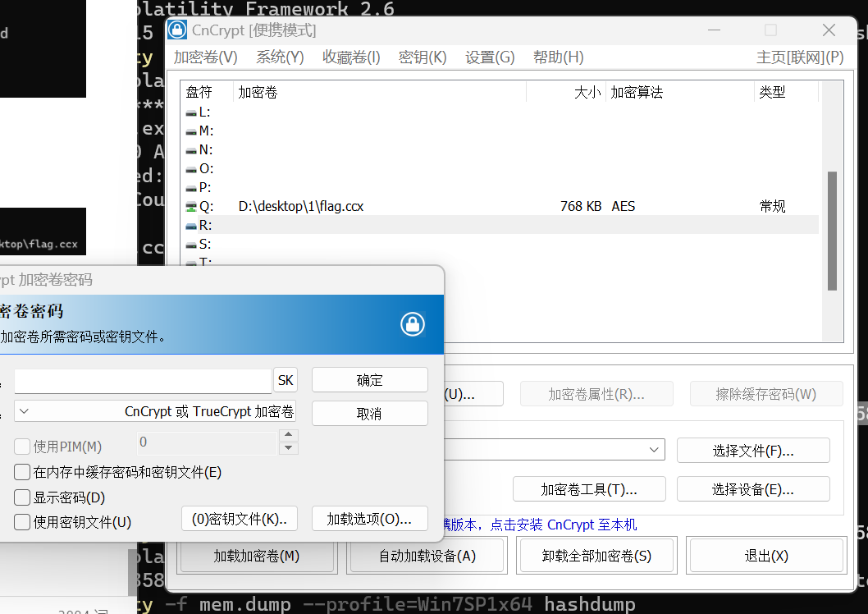Click 卸载全部加密卷(S) button
Image resolution: width=868 pixels, height=614 pixels.
(596, 556)
